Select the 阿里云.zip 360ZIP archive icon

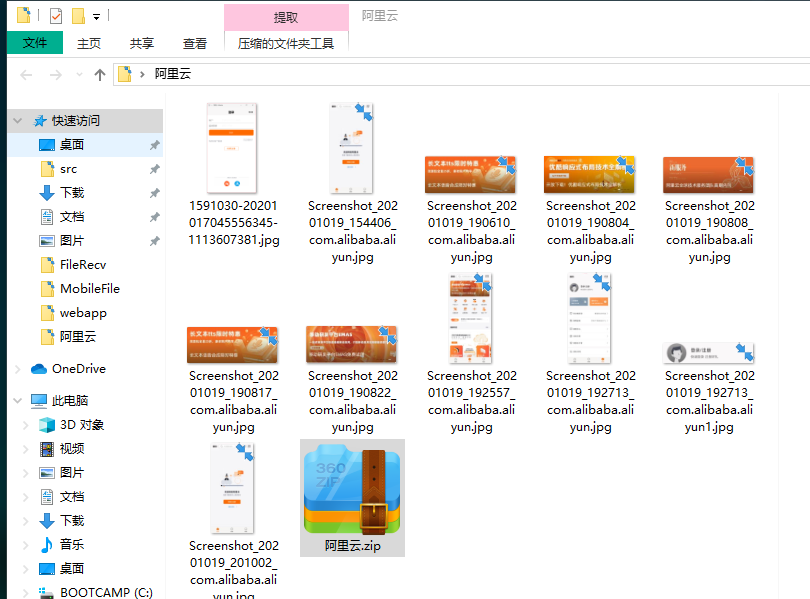click(x=352, y=490)
